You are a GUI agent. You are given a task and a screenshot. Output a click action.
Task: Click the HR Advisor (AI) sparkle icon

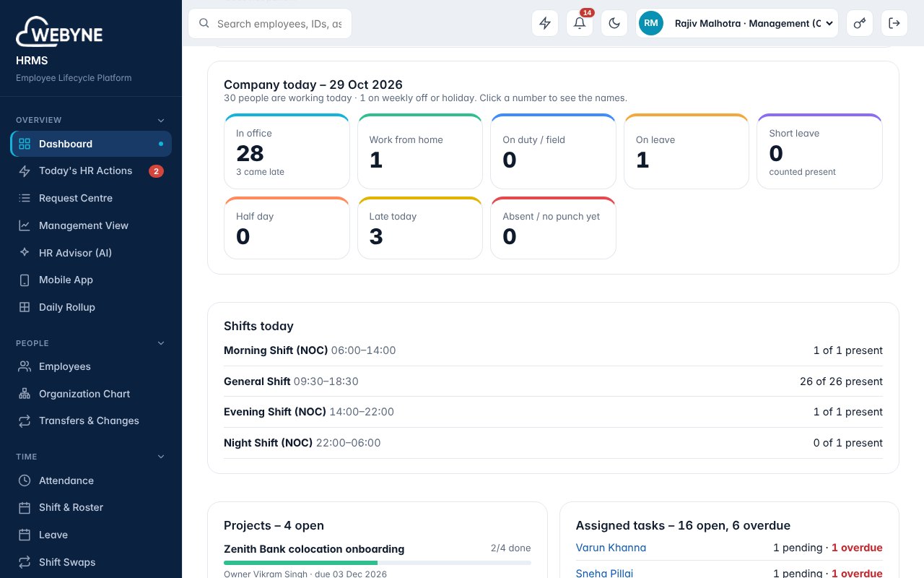point(25,253)
